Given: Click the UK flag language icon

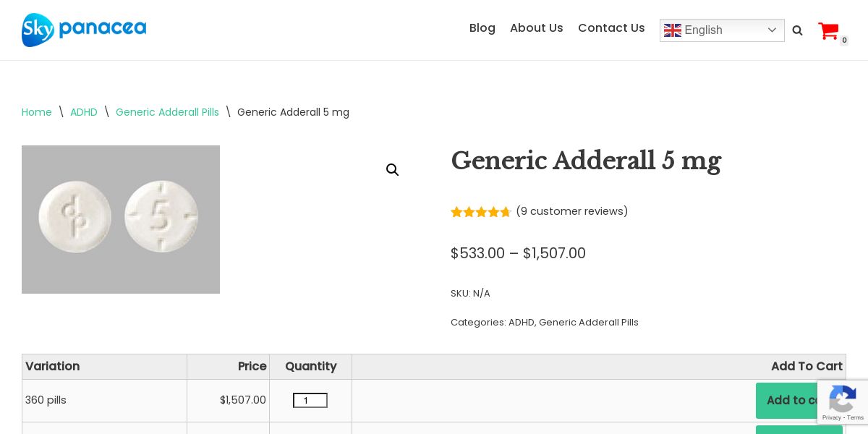Looking at the screenshot, I should [673, 30].
